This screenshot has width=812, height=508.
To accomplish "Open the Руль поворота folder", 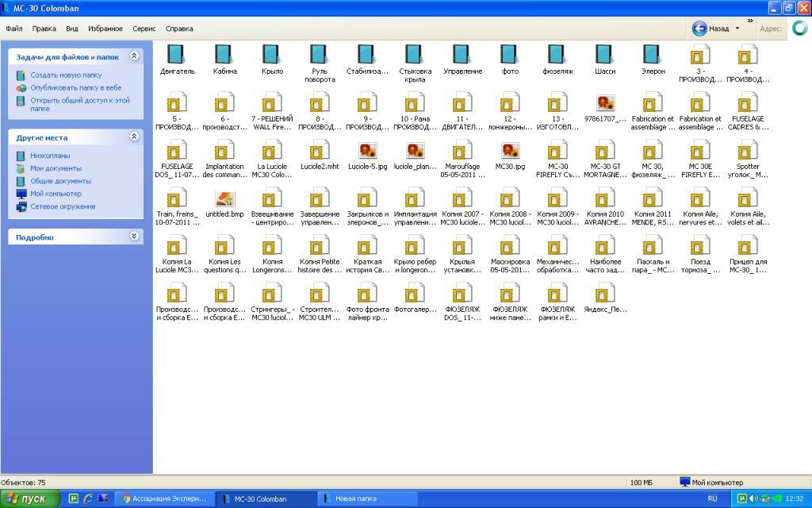I will click(x=320, y=55).
